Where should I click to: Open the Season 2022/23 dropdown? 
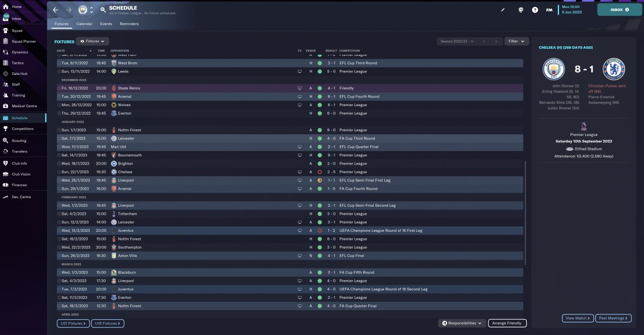click(457, 41)
